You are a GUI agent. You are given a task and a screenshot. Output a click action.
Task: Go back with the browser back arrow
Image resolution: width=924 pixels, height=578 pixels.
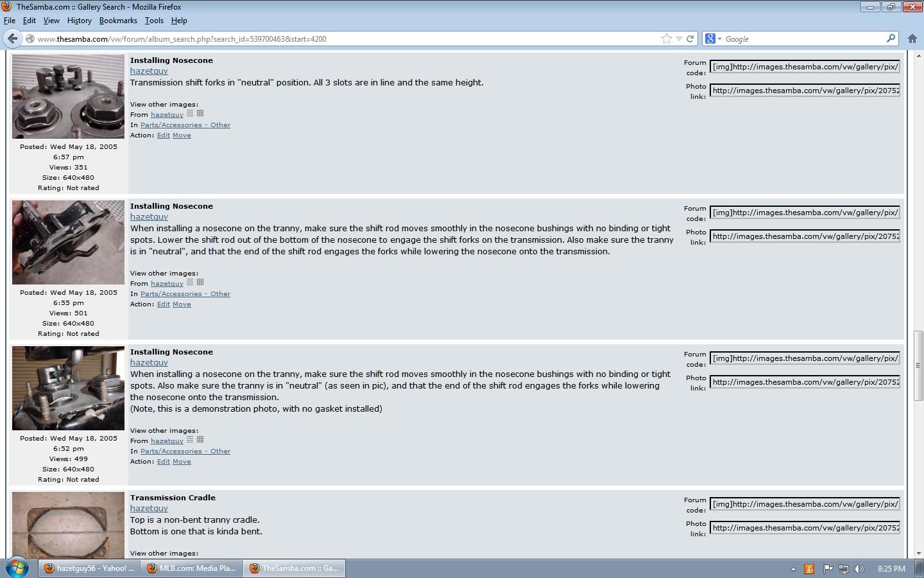[x=12, y=39]
